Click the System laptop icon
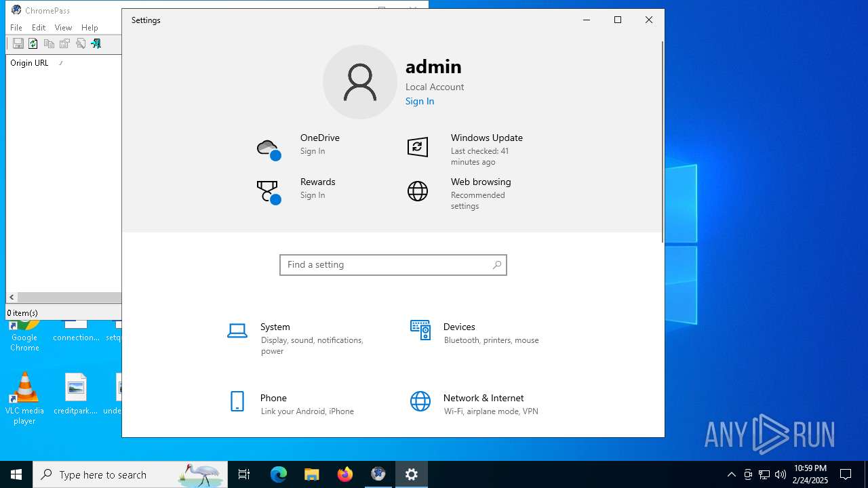 click(237, 331)
